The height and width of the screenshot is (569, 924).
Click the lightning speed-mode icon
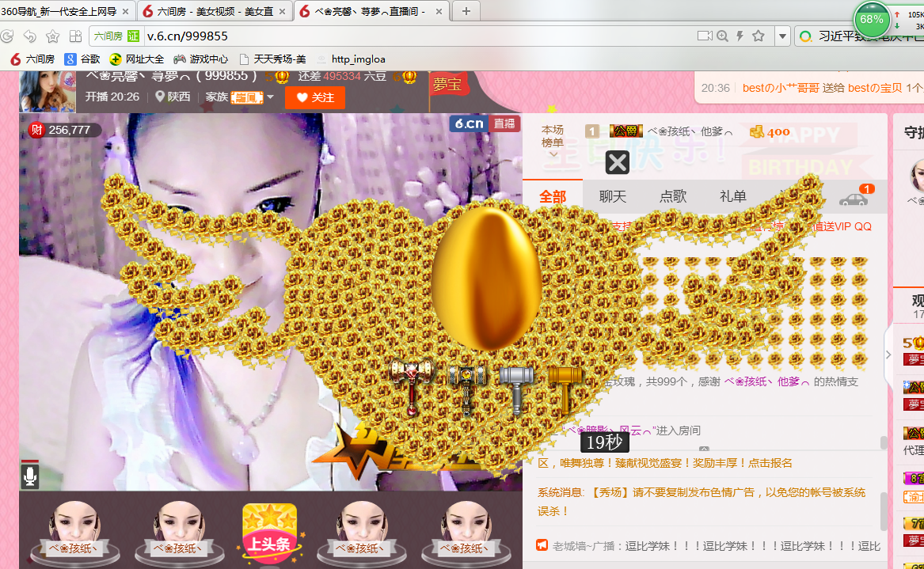pos(740,36)
